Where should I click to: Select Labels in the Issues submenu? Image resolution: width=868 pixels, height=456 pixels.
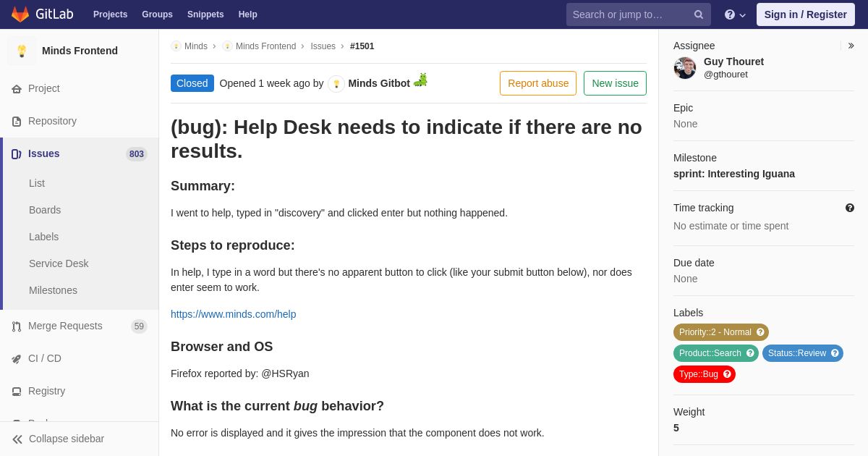tap(43, 237)
